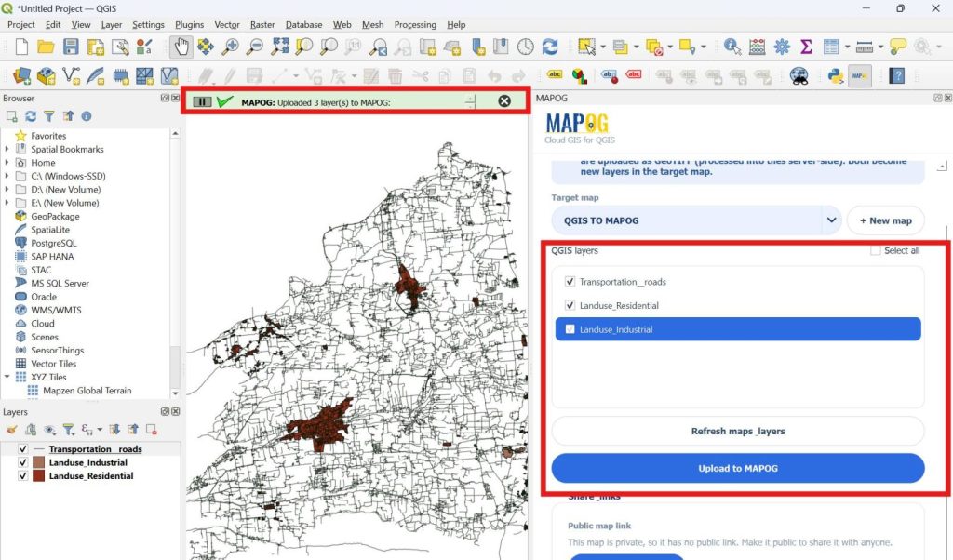Uncheck Transportation__roads in QGIS layers list
This screenshot has width=953, height=560.
pos(570,282)
